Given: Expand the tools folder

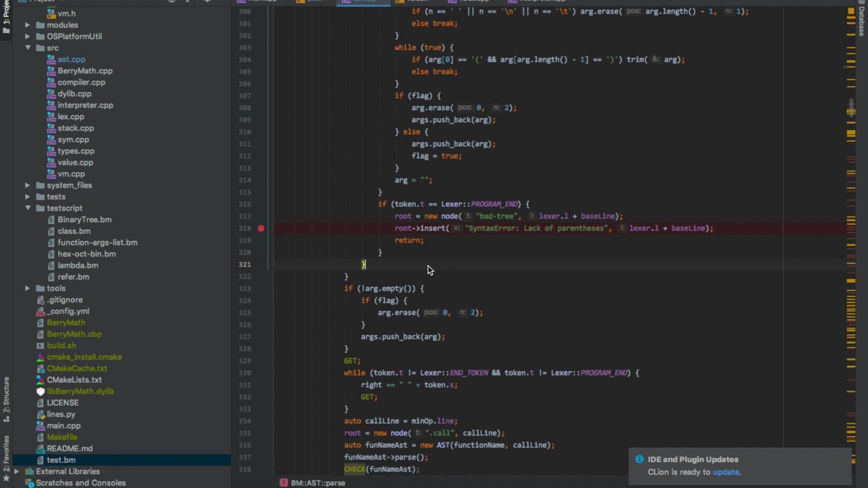Looking at the screenshot, I should click(x=28, y=288).
